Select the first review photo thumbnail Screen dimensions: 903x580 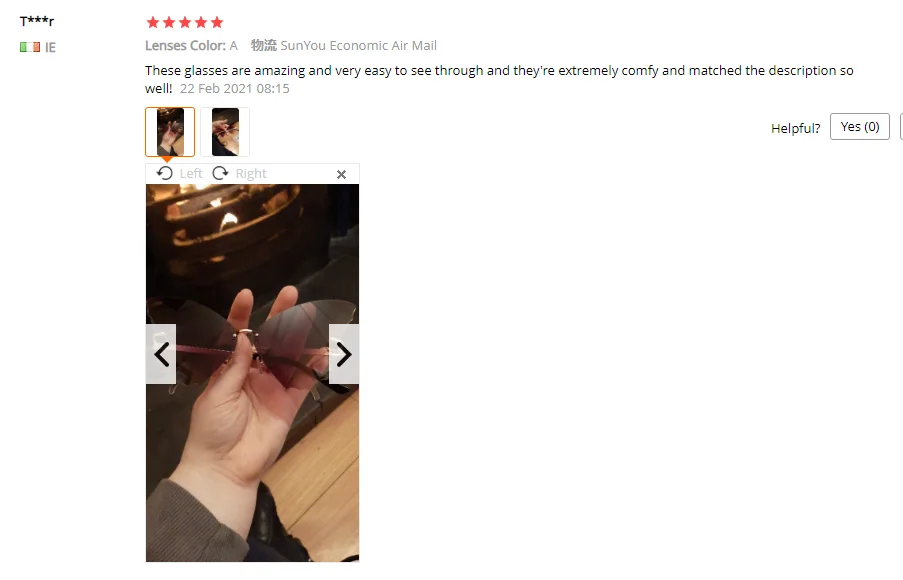pyautogui.click(x=170, y=132)
